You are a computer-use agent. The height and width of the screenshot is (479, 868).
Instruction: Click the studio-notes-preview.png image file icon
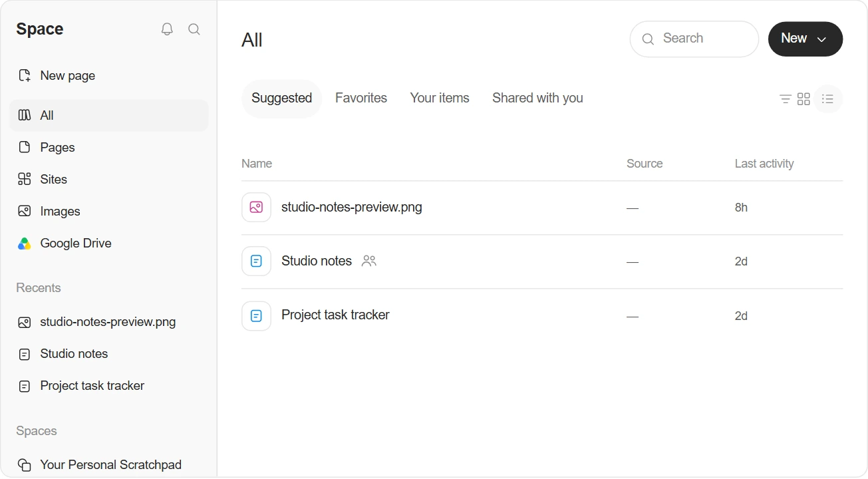coord(256,208)
